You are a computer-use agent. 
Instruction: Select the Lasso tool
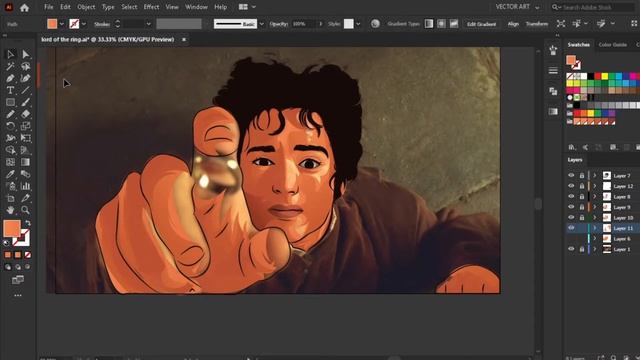tap(25, 66)
